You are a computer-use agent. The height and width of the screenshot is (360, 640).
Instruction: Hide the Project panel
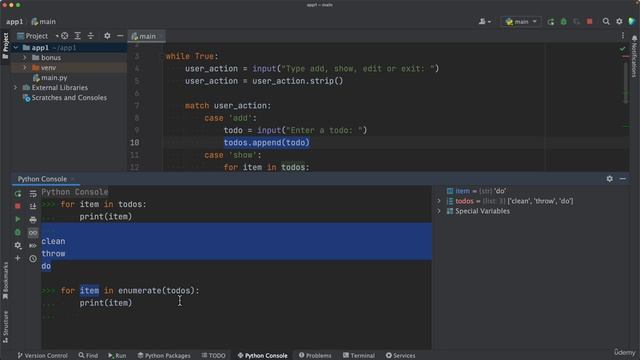pyautogui.click(x=120, y=36)
